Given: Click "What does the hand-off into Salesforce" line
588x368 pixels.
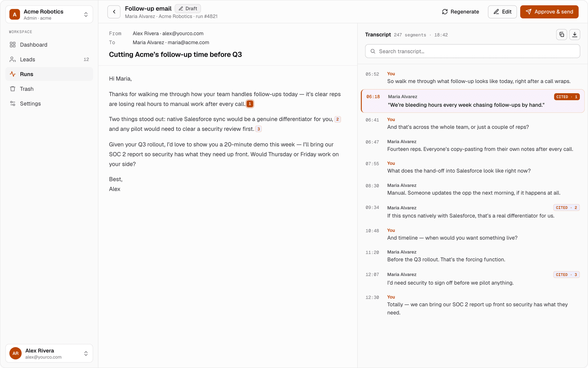Looking at the screenshot, I should point(459,171).
